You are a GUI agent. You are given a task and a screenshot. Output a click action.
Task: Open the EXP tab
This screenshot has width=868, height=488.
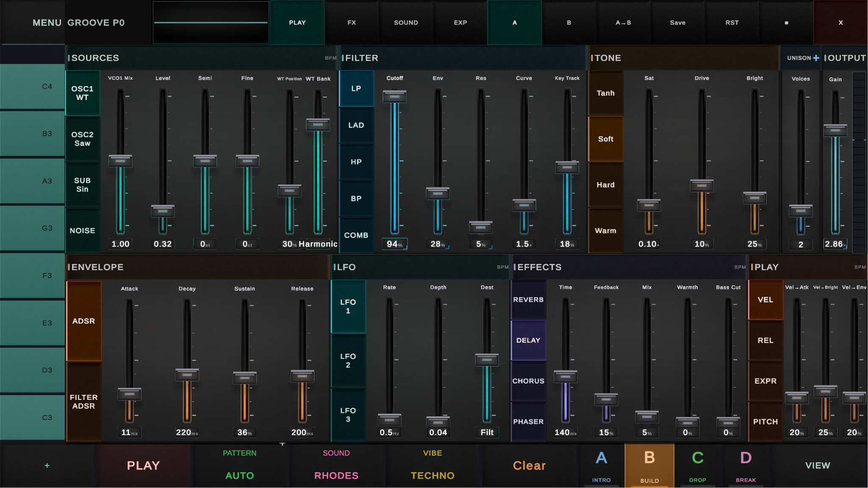click(460, 22)
